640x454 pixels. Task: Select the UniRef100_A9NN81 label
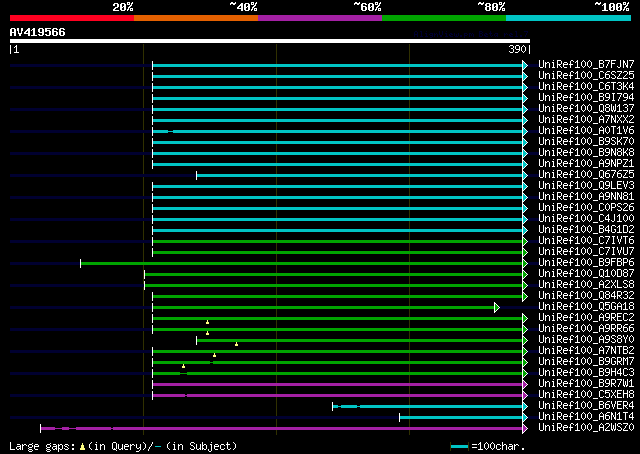586,196
